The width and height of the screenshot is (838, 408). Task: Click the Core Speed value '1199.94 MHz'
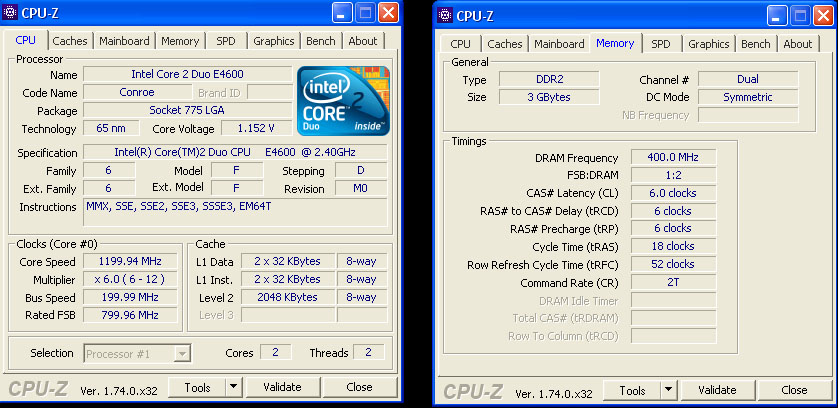[130, 261]
